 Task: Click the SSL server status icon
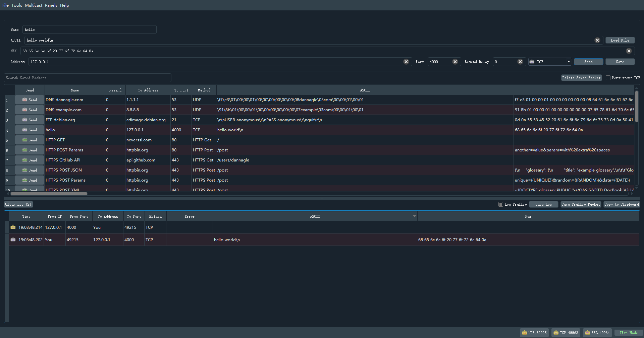(587, 333)
